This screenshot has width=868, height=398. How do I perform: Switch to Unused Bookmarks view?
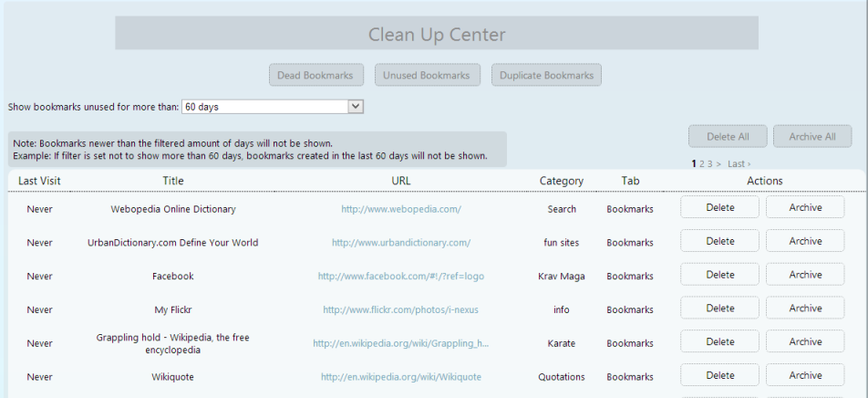426,76
